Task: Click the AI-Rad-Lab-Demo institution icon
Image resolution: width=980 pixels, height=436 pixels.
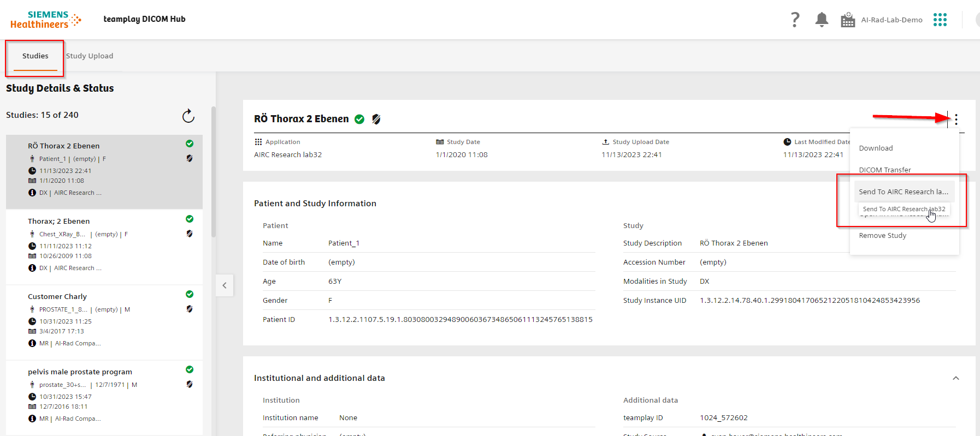Action: pos(847,20)
